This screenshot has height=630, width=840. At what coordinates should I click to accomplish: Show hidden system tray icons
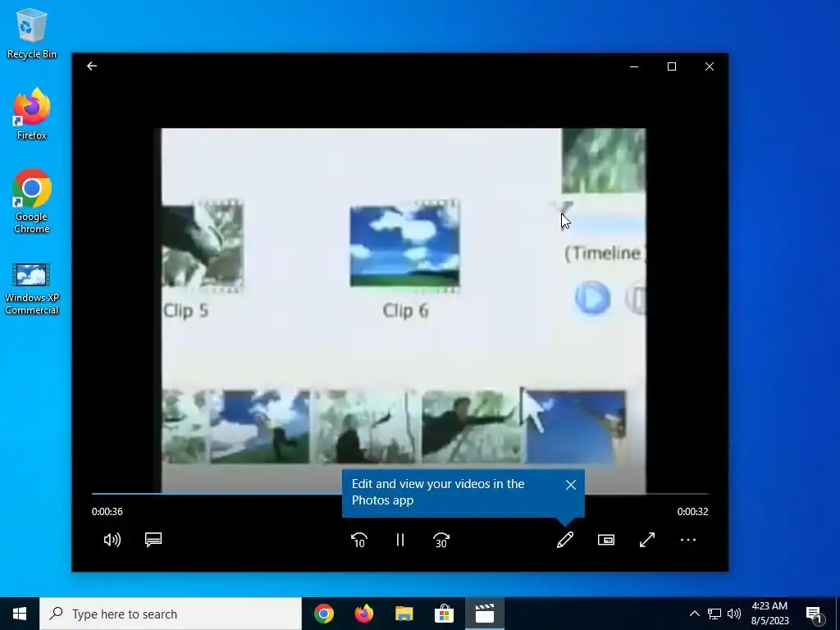click(694, 614)
